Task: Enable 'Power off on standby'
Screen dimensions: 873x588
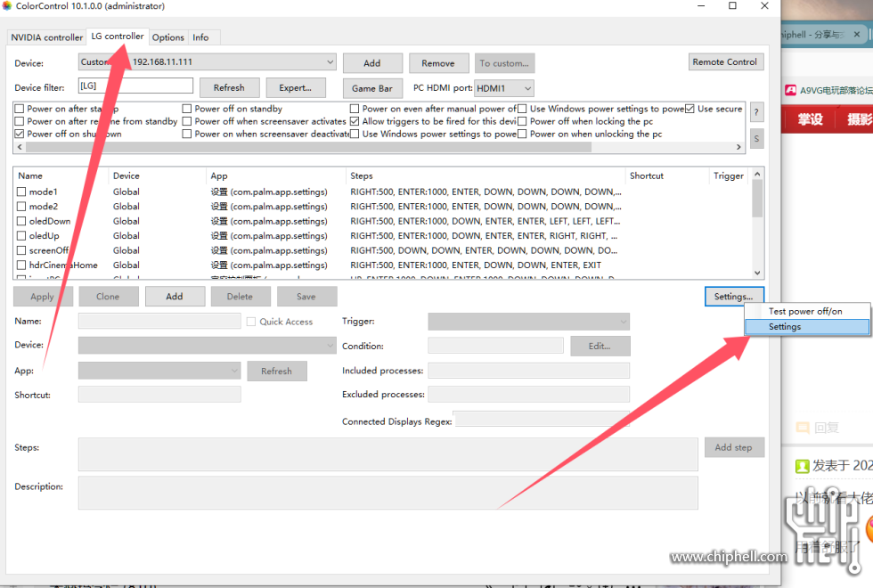Action: click(187, 109)
